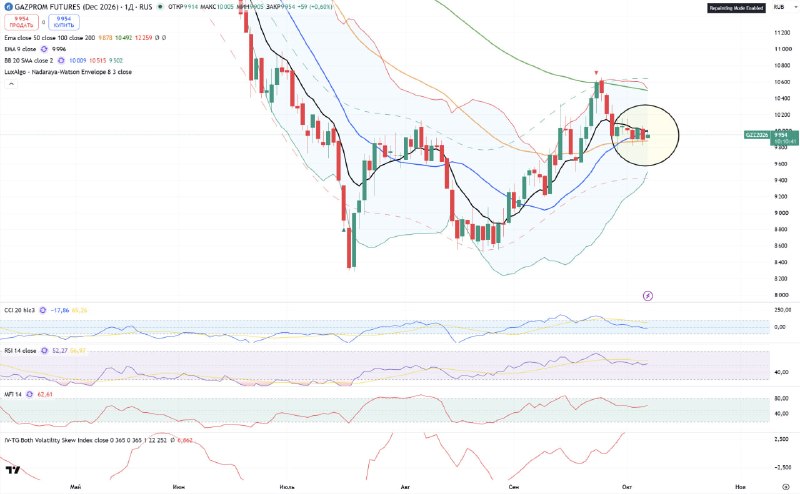Click the TradingView logo
The width and height of the screenshot is (800, 494).
(x=13, y=470)
